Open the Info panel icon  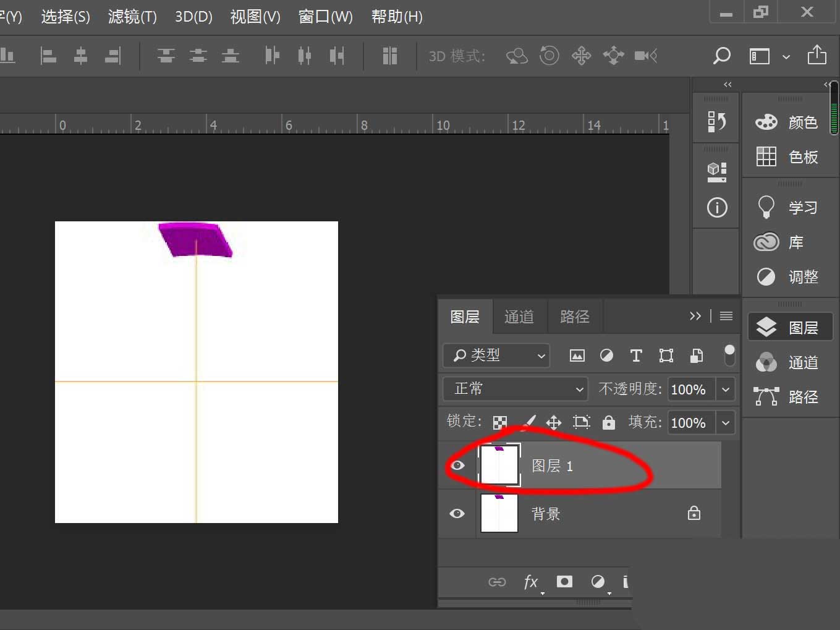coord(717,208)
